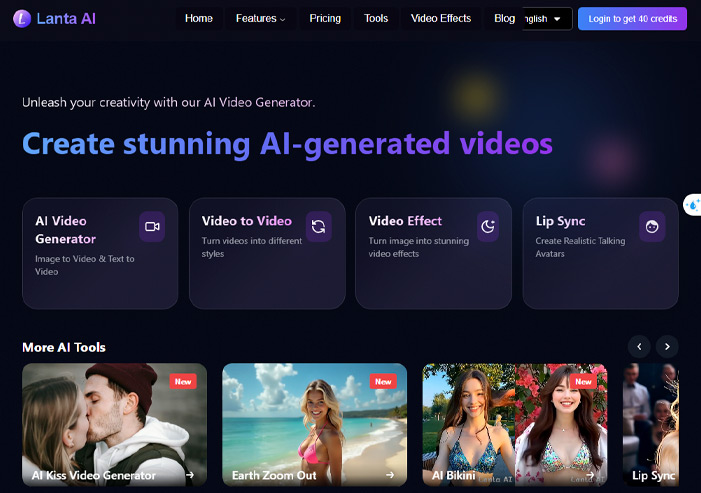The height and width of the screenshot is (493, 701).
Task: Open the AI Bikini thumbnail
Action: tap(515, 424)
